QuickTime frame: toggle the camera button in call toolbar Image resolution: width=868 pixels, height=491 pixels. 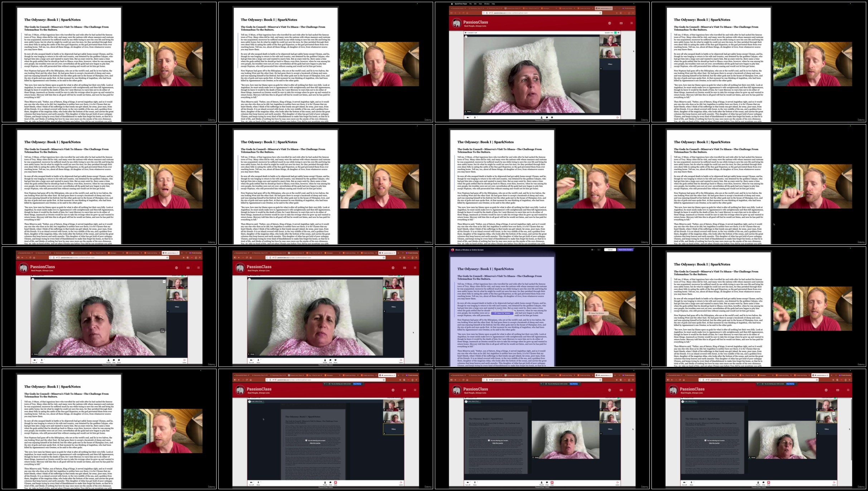coord(467,117)
